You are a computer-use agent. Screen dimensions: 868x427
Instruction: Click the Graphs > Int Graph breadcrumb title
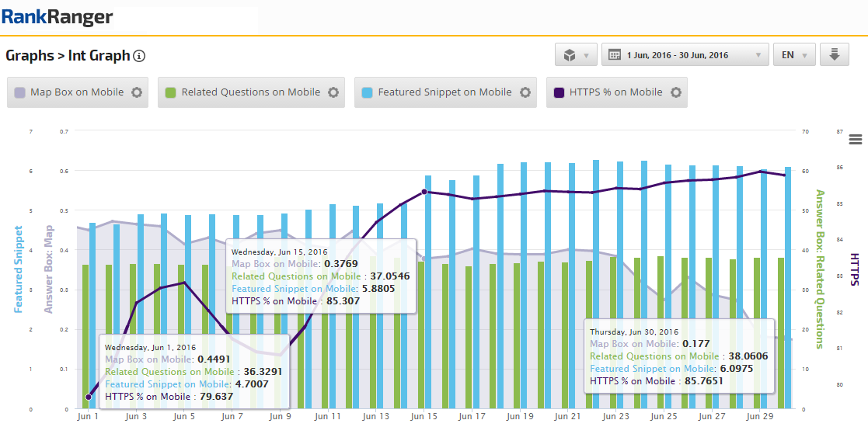[68, 56]
